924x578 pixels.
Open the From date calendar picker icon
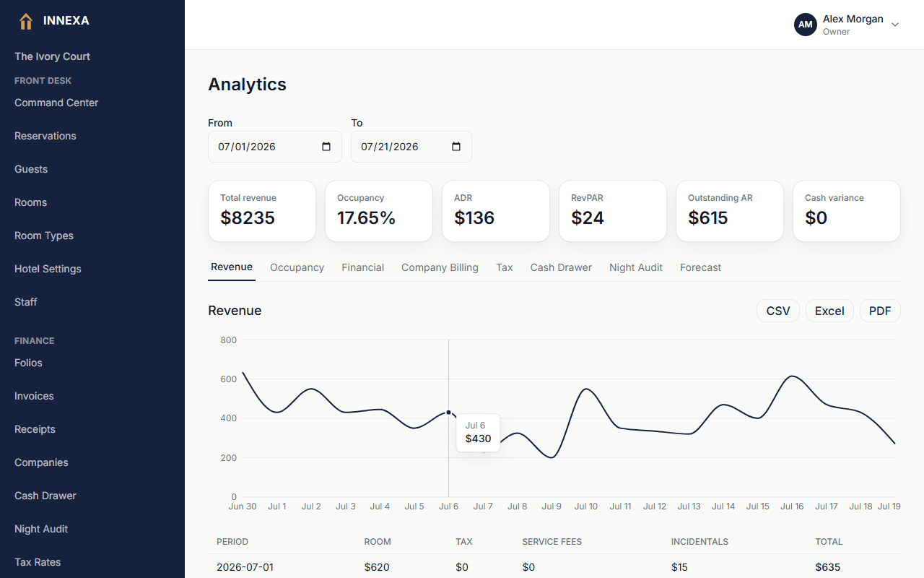coord(326,147)
